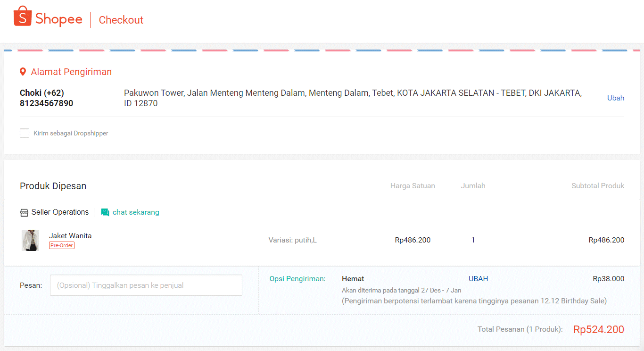The width and height of the screenshot is (644, 351).
Task: Click the Jaket Wanita product title
Action: click(x=70, y=236)
